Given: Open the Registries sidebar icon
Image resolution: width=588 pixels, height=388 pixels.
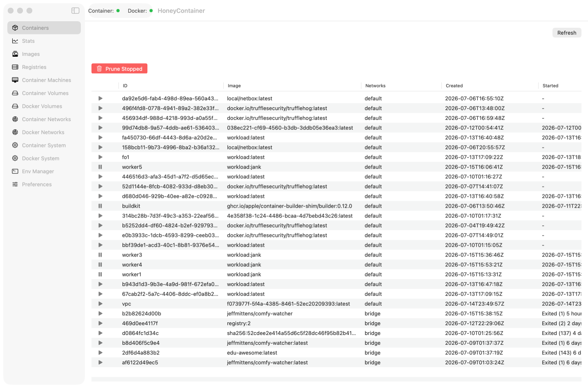Looking at the screenshot, I should pos(15,67).
